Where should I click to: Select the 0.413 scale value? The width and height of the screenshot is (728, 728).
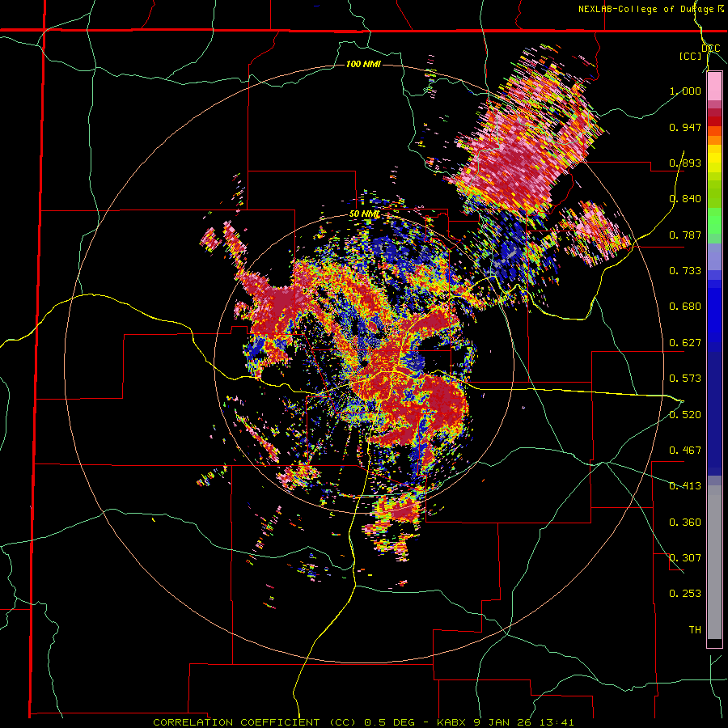click(x=685, y=486)
